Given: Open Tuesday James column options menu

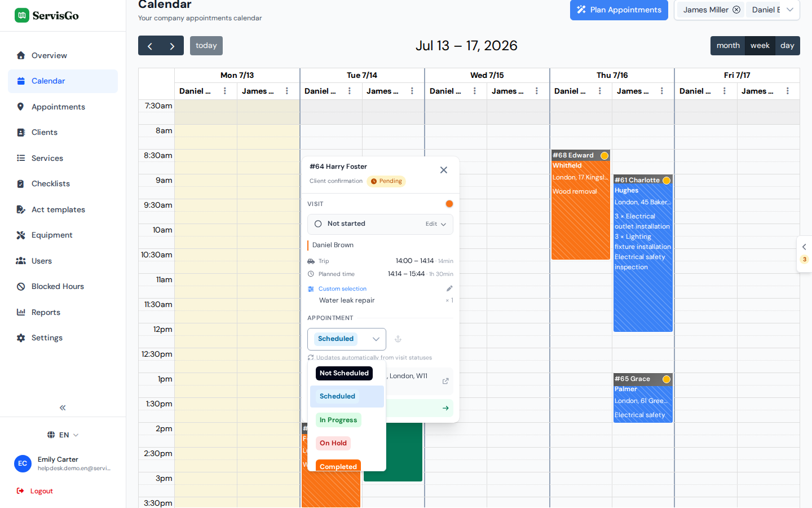Looking at the screenshot, I should [x=412, y=91].
